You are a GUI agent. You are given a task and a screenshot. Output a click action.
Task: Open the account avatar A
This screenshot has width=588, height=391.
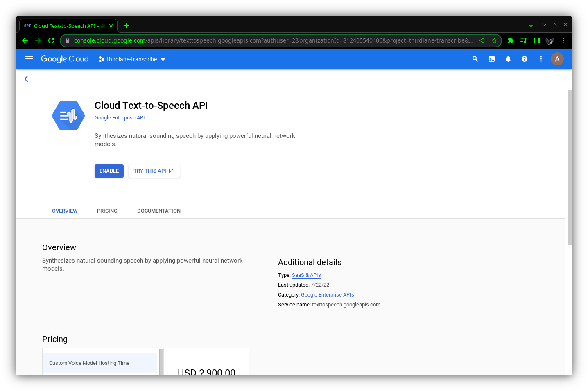point(557,59)
